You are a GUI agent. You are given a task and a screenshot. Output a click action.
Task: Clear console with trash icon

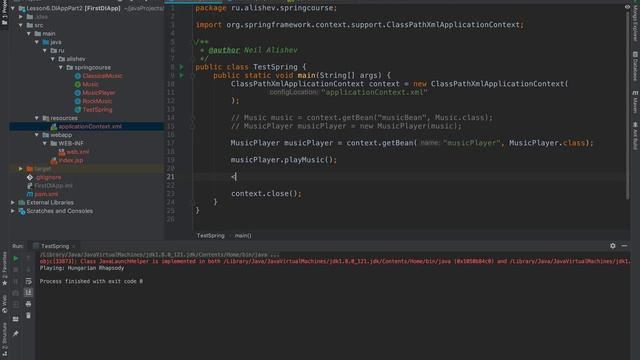pos(28,316)
